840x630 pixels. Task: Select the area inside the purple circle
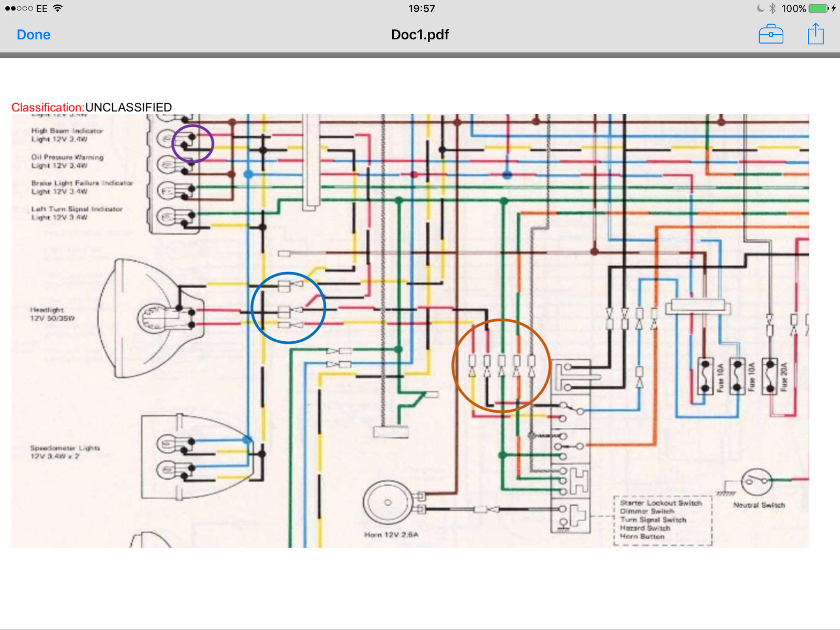193,143
